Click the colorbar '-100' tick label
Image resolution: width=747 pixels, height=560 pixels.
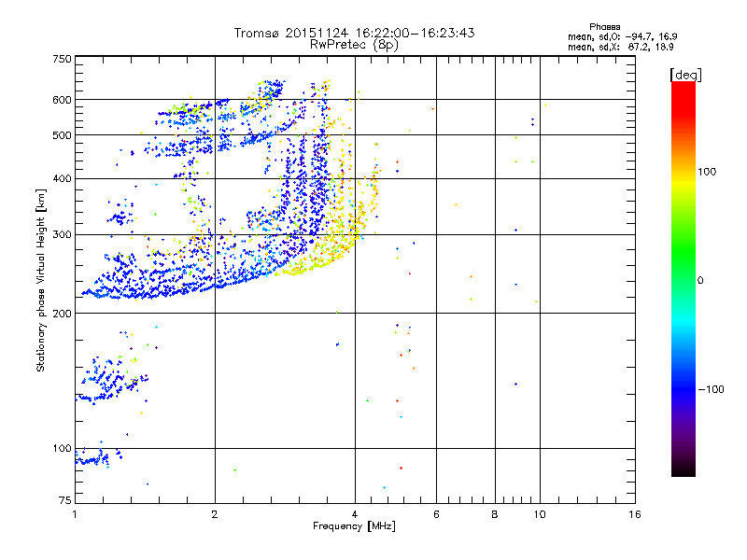(x=711, y=389)
